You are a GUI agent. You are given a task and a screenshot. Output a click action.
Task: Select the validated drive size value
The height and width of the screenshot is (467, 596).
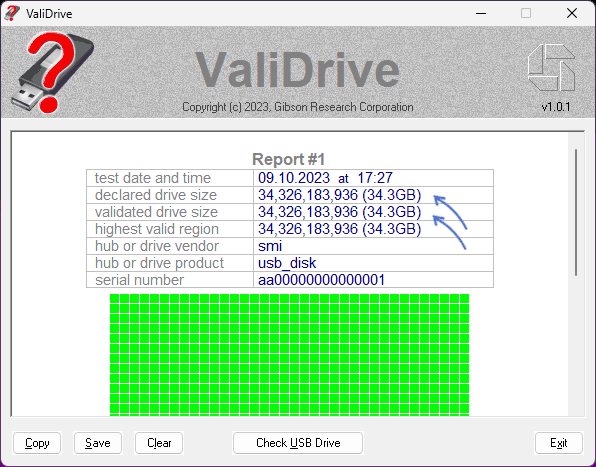tap(339, 212)
